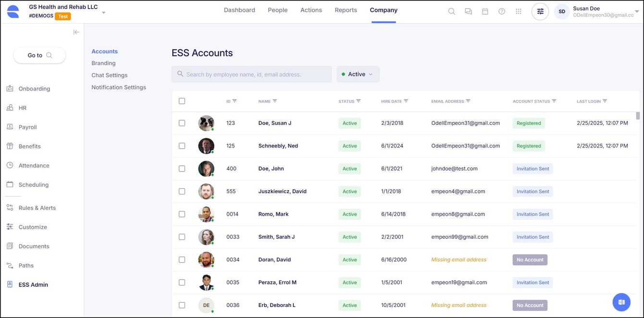Screen dimensions: 644x318
Task: Switch to the Reports menu
Action: [346, 10]
